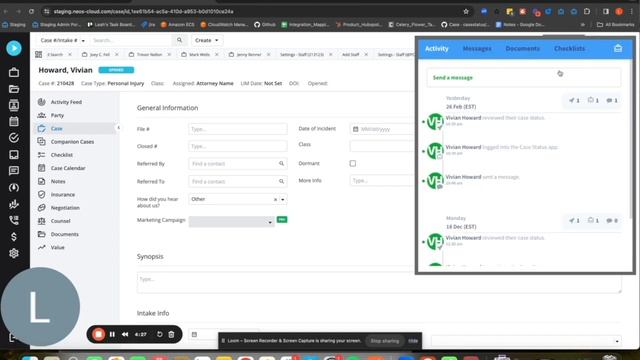Screen dimensions: 640x360
Task: Open Notes in case menu
Action: 58,181
